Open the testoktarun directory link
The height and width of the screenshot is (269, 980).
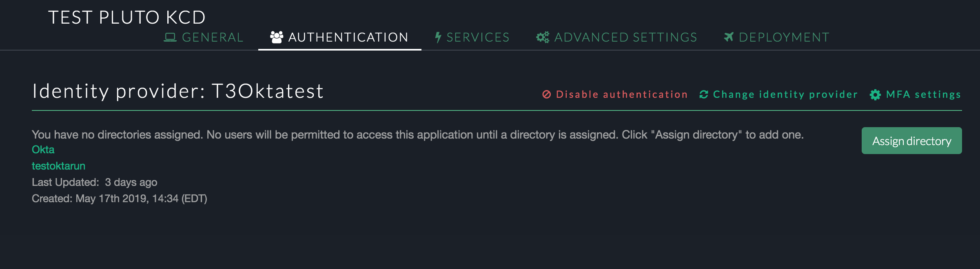click(x=59, y=166)
